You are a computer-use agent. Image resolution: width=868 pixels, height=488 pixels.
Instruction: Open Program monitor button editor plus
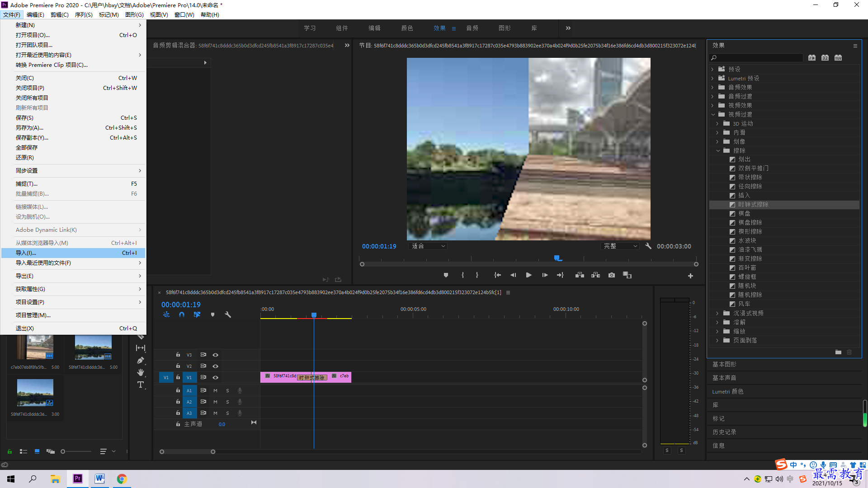[690, 276]
